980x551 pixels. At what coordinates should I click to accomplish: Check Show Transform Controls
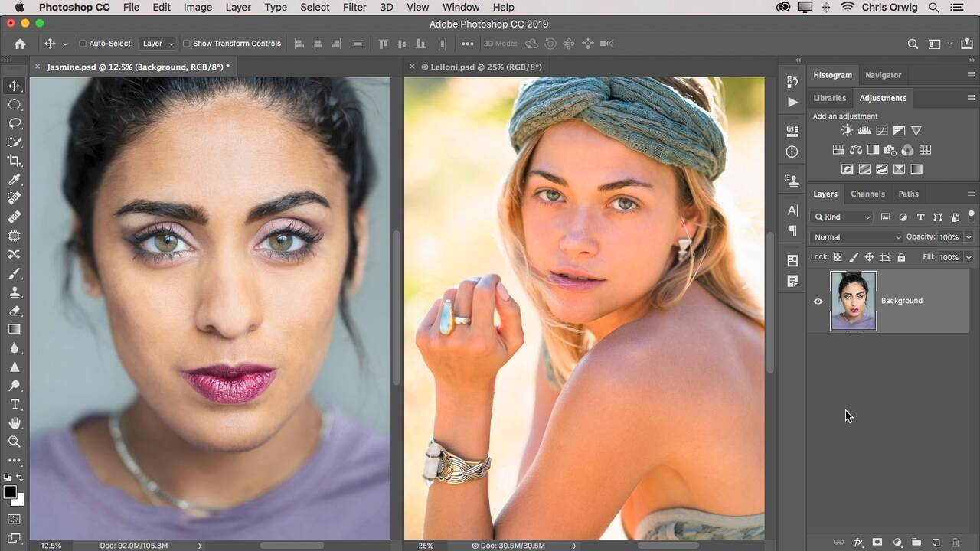pyautogui.click(x=186, y=44)
